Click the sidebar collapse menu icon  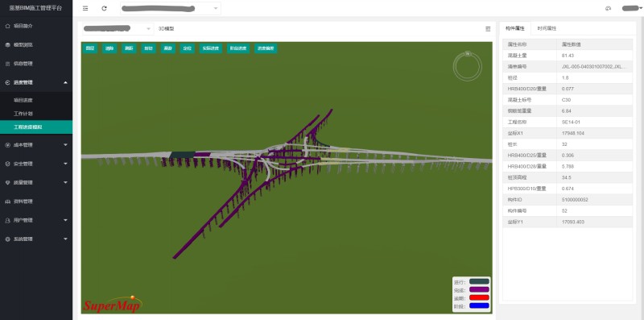[x=85, y=8]
